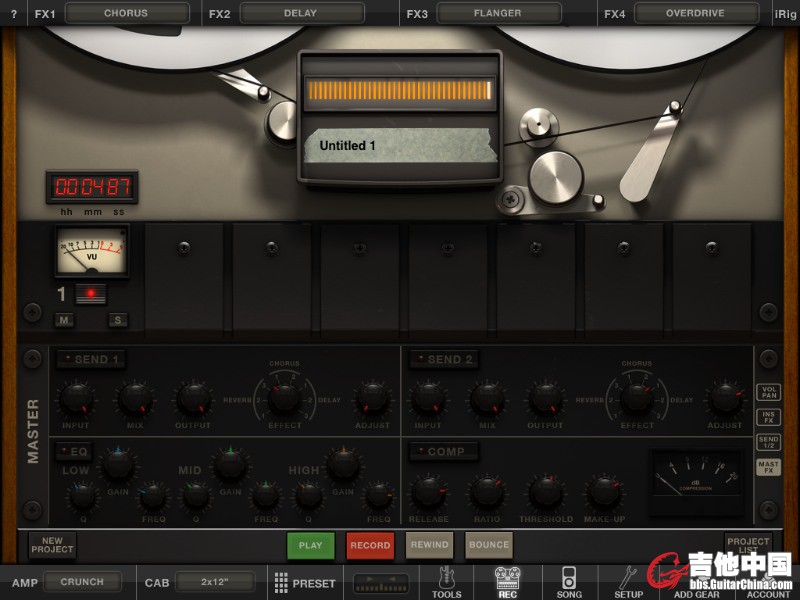800x600 pixels.
Task: Click the compressor RATIO knob
Action: (487, 493)
